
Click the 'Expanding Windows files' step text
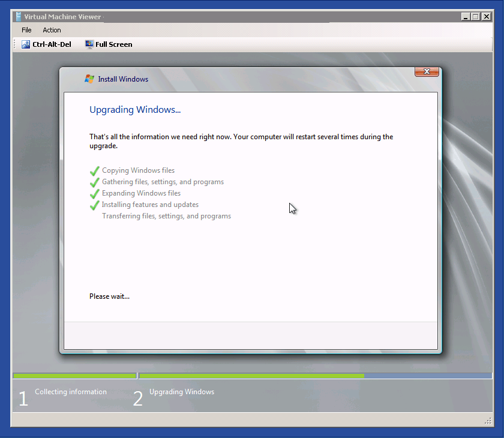[x=141, y=193]
